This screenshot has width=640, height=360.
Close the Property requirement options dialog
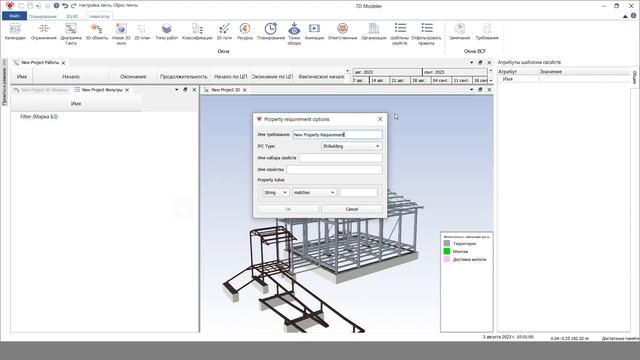click(x=380, y=119)
